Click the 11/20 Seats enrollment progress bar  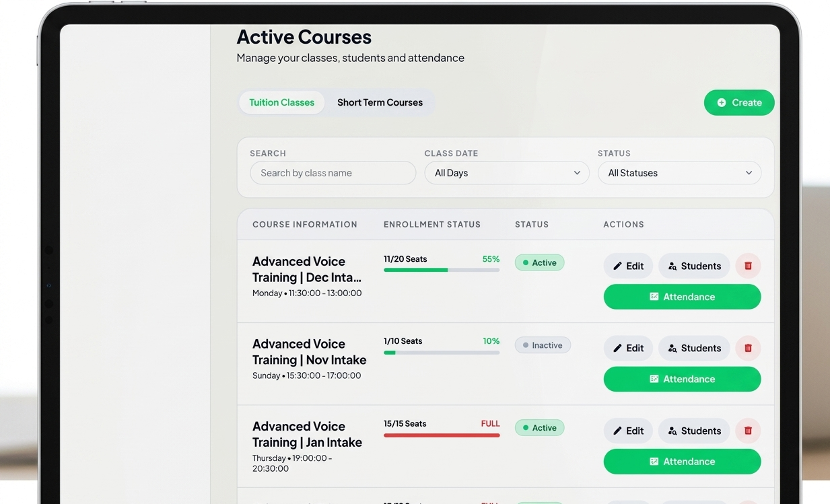tap(442, 270)
